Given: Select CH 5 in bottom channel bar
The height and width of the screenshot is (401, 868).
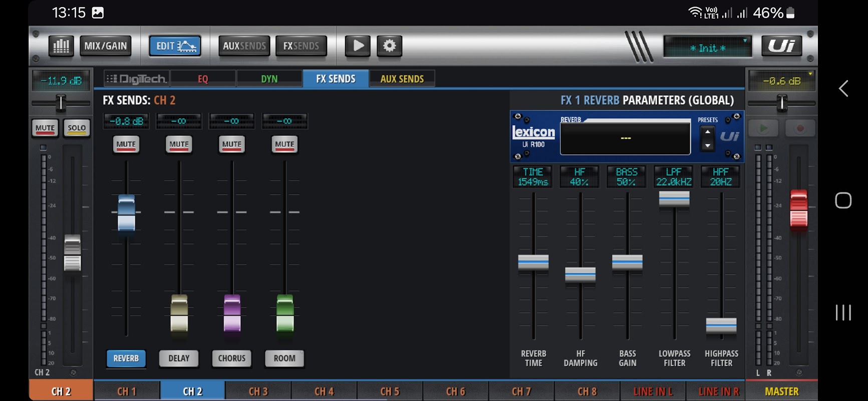Looking at the screenshot, I should pos(390,391).
